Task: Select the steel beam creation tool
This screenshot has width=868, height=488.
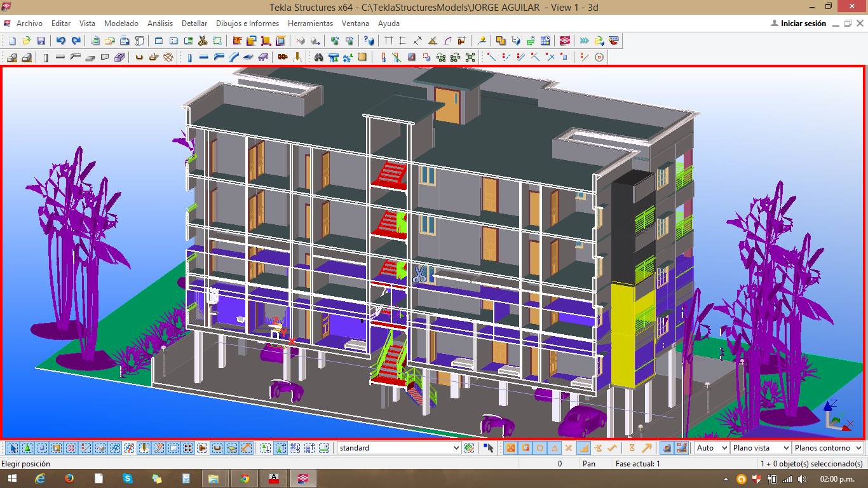Action: (204, 57)
